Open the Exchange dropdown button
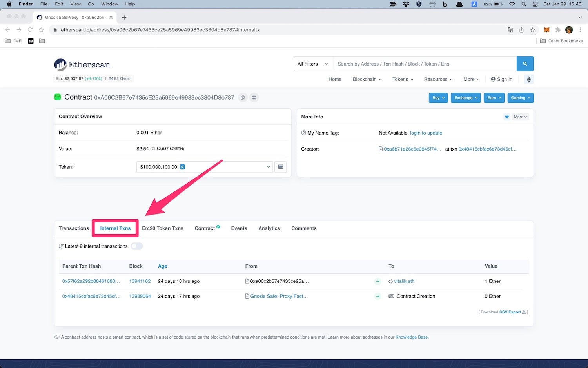The height and width of the screenshot is (368, 588). pyautogui.click(x=466, y=98)
